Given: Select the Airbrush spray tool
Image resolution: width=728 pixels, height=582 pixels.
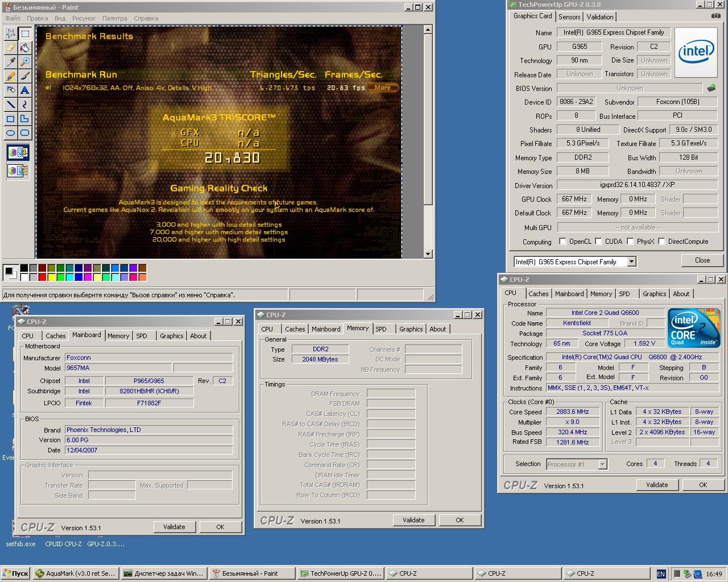Looking at the screenshot, I should [11, 90].
